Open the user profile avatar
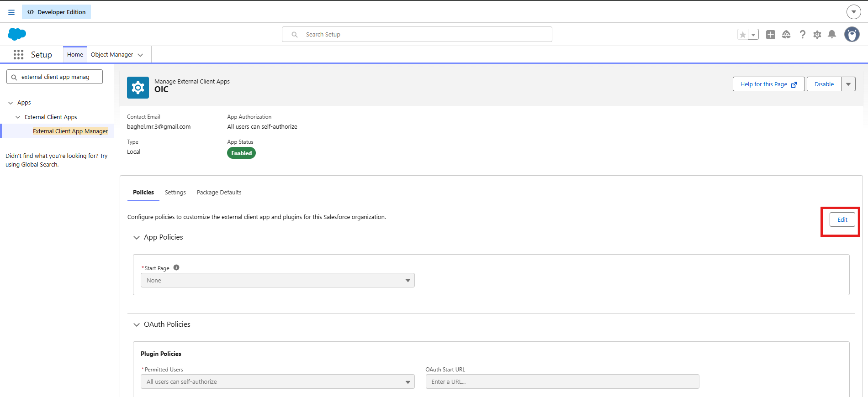This screenshot has width=868, height=397. [852, 34]
